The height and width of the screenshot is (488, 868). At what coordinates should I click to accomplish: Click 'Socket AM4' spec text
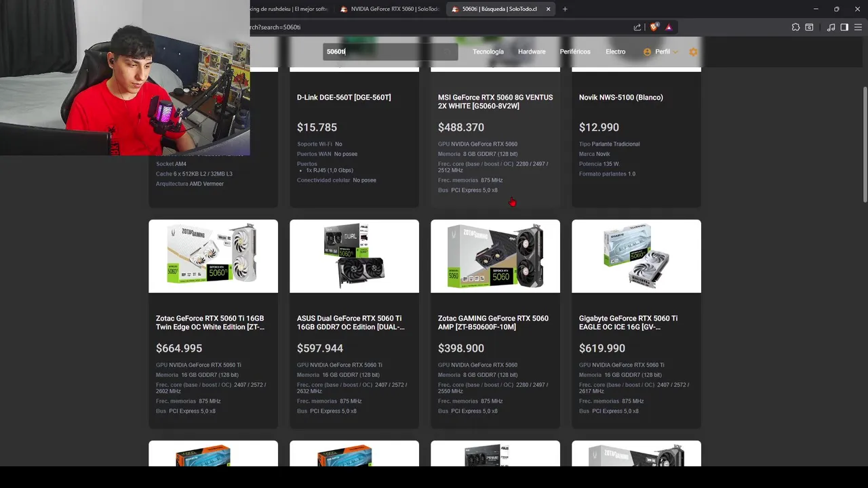[x=171, y=164]
